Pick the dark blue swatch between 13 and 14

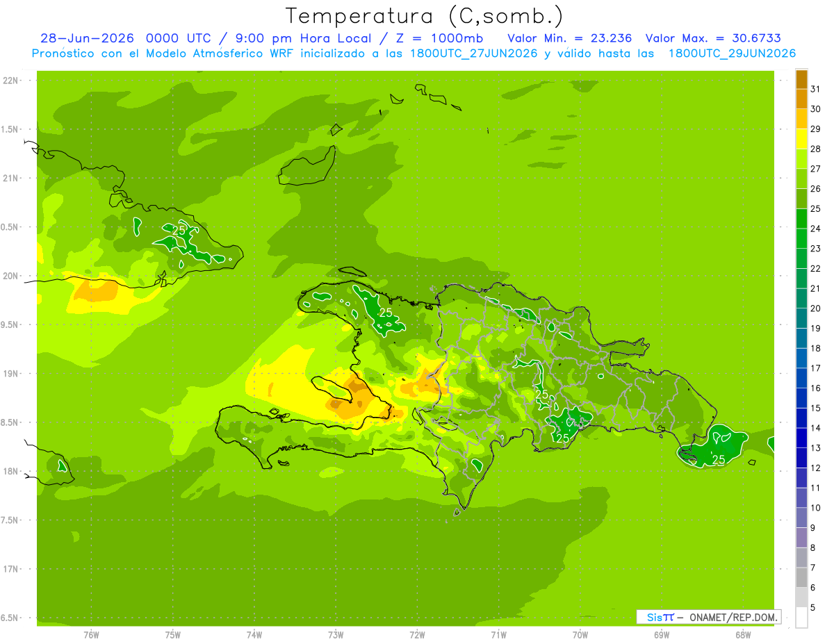(x=801, y=438)
